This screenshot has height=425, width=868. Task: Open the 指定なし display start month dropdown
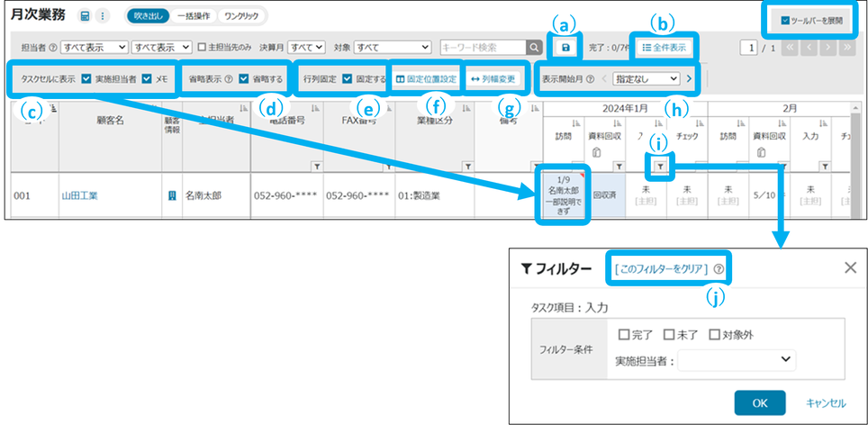[x=646, y=79]
